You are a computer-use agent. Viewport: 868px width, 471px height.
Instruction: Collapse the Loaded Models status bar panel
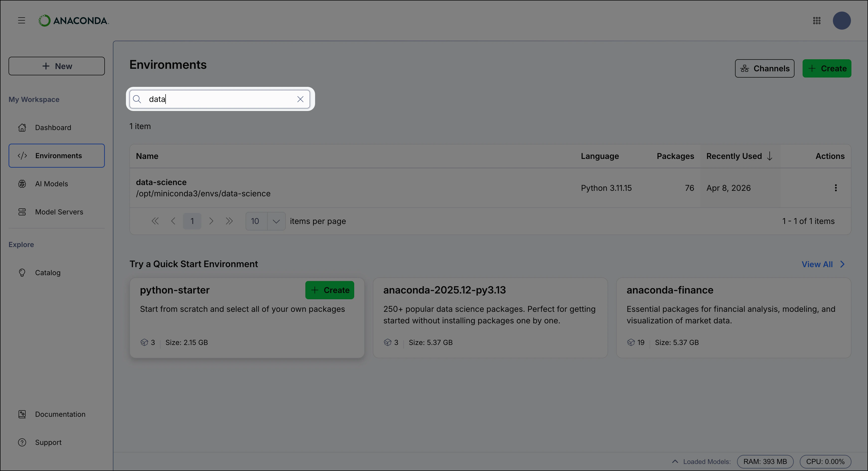click(675, 461)
